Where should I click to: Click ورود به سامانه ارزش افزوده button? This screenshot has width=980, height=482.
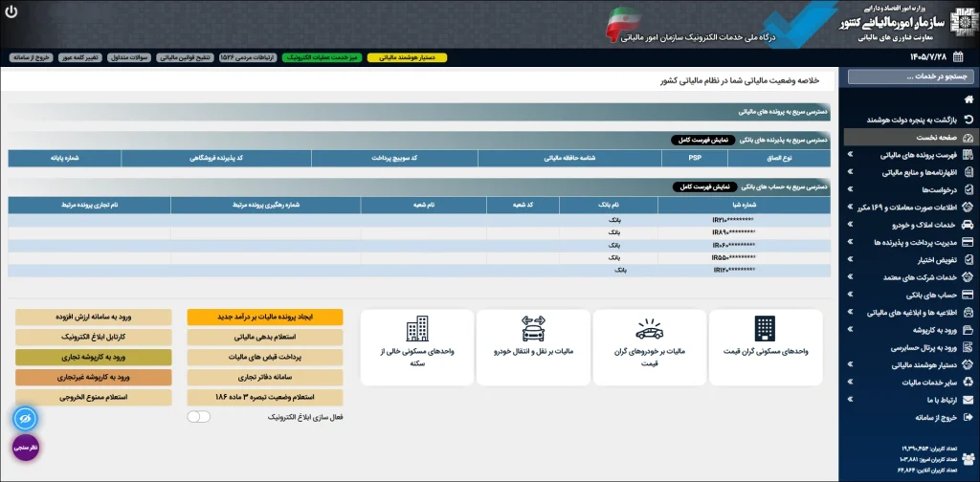click(93, 318)
